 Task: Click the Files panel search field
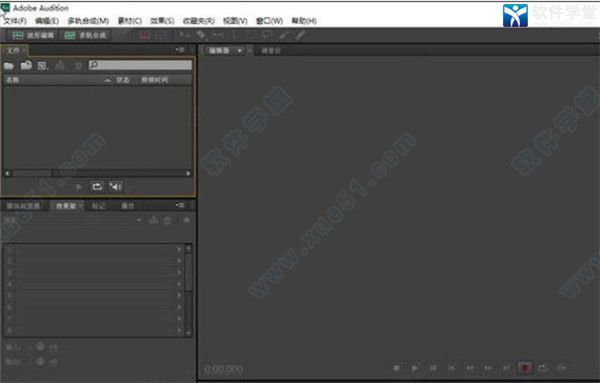coord(140,65)
